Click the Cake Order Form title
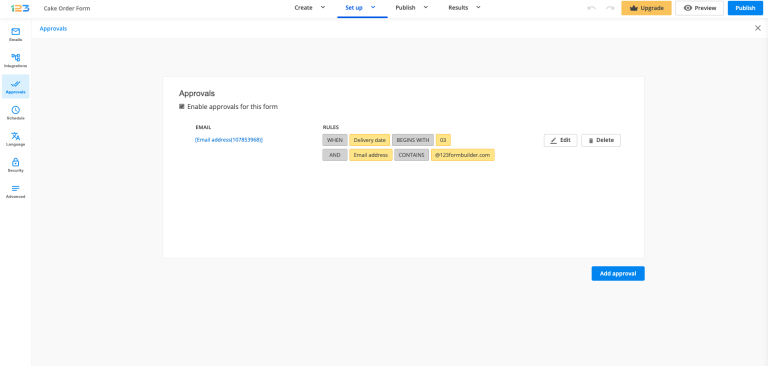Viewport: 768px width, 366px height. [67, 8]
